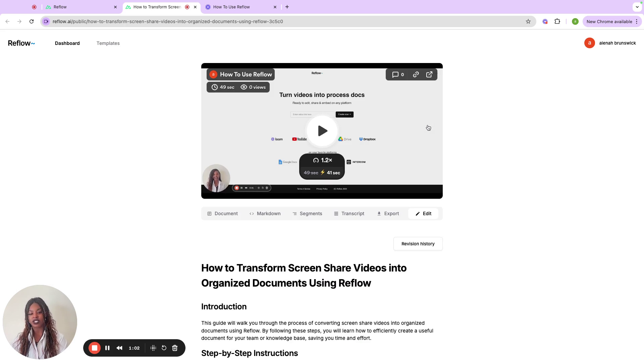644x362 pixels.
Task: Expand the Chrome tab search chevron
Action: [x=637, y=7]
